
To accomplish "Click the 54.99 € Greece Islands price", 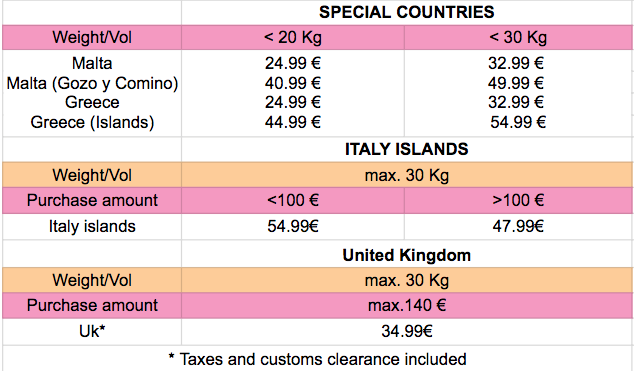I will click(x=518, y=122).
